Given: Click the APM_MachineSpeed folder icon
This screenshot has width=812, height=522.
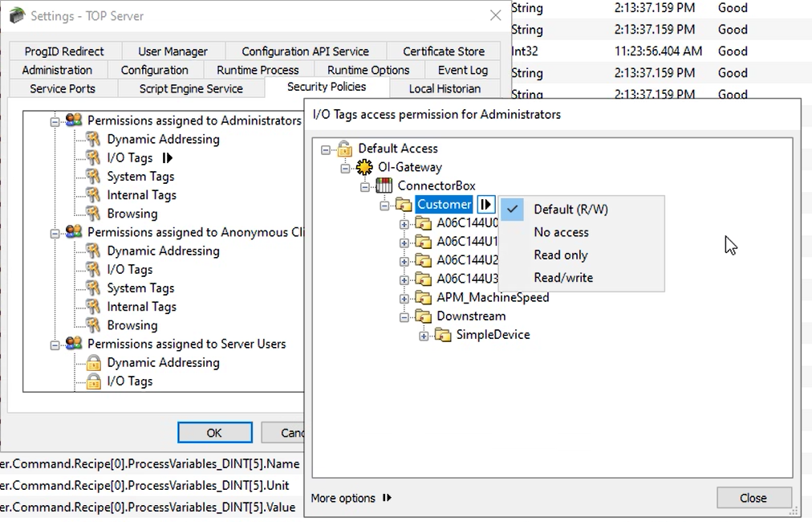Looking at the screenshot, I should coord(424,298).
